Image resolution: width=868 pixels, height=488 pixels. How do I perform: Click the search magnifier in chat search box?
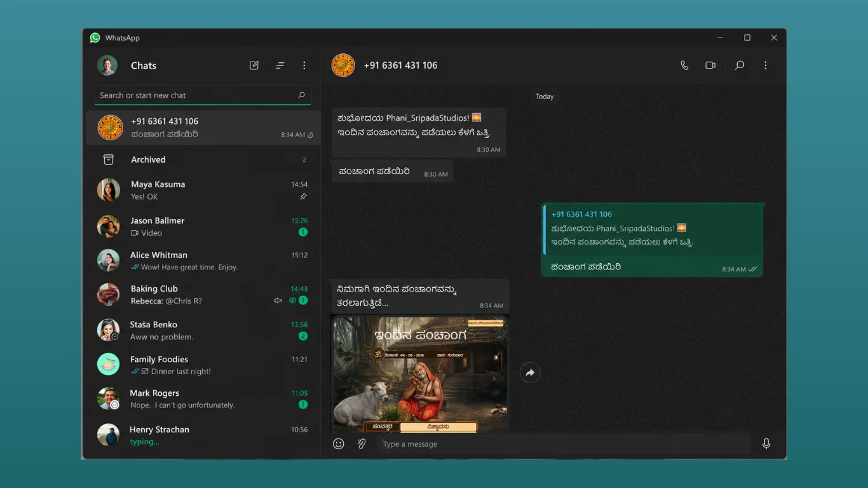[x=301, y=95]
